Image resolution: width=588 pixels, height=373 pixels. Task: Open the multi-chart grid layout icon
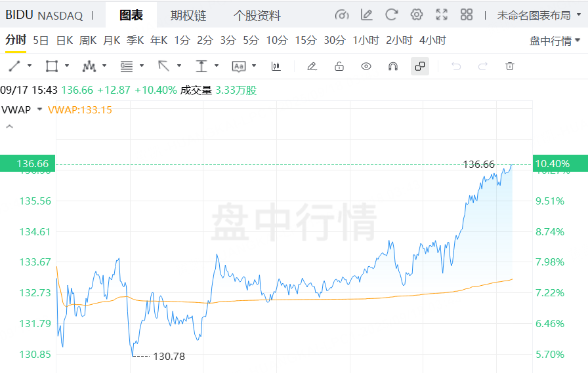point(467,15)
